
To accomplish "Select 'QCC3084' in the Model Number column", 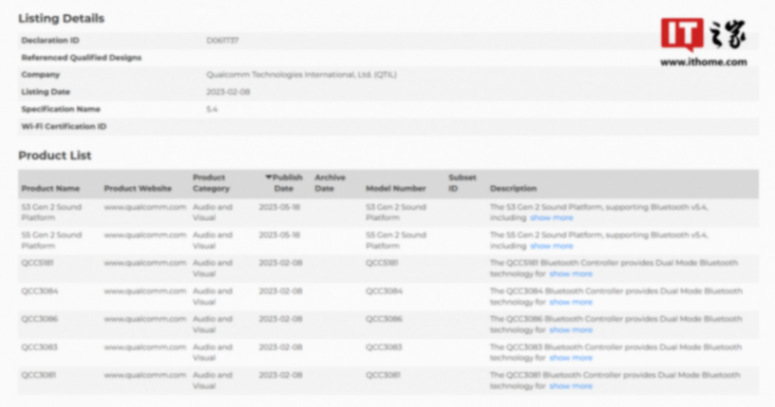I will click(384, 291).
